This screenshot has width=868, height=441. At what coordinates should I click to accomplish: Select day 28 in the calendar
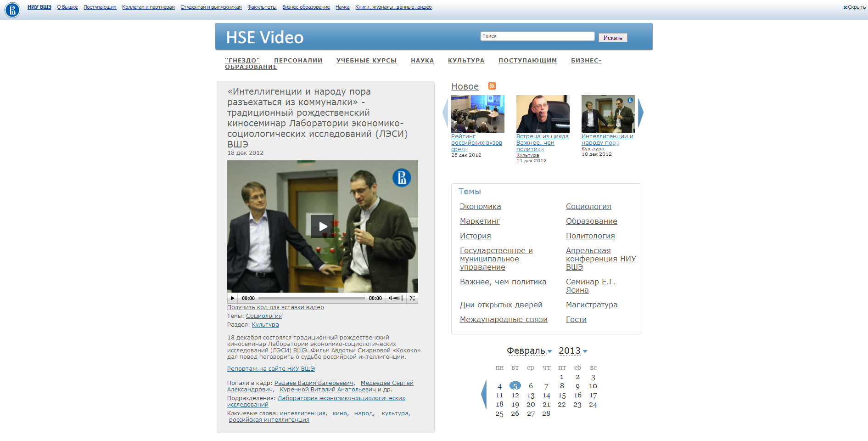[546, 413]
